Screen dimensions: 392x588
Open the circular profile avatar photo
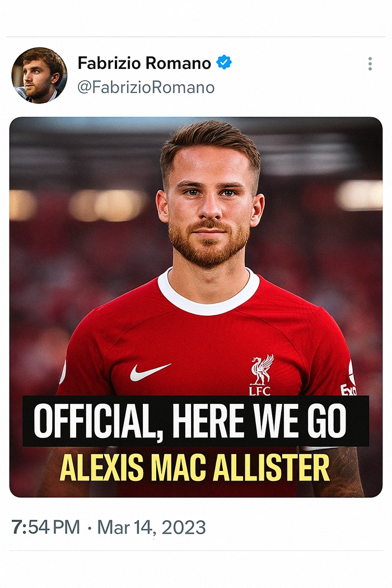pyautogui.click(x=39, y=75)
